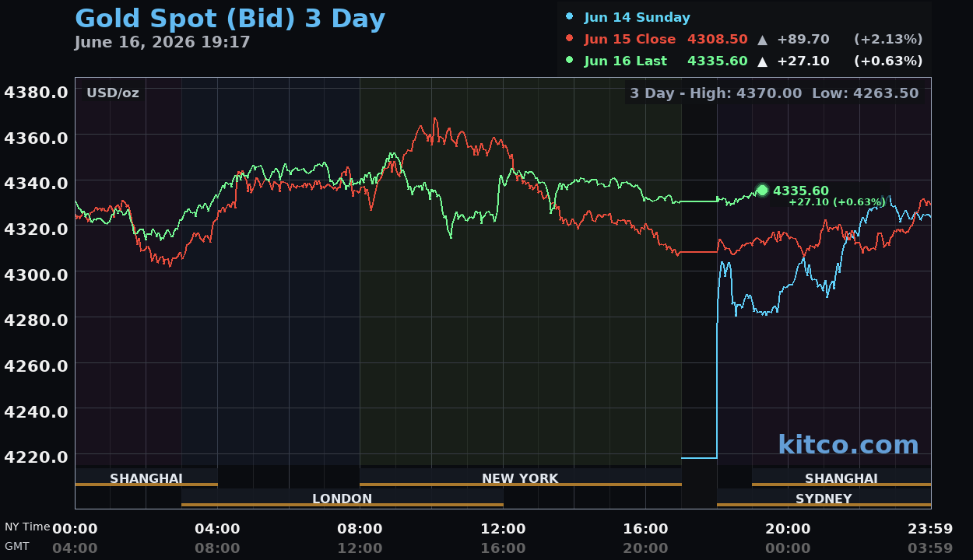Click the USD/oz unit label
Image resolution: width=973 pixels, height=560 pixels.
(113, 93)
